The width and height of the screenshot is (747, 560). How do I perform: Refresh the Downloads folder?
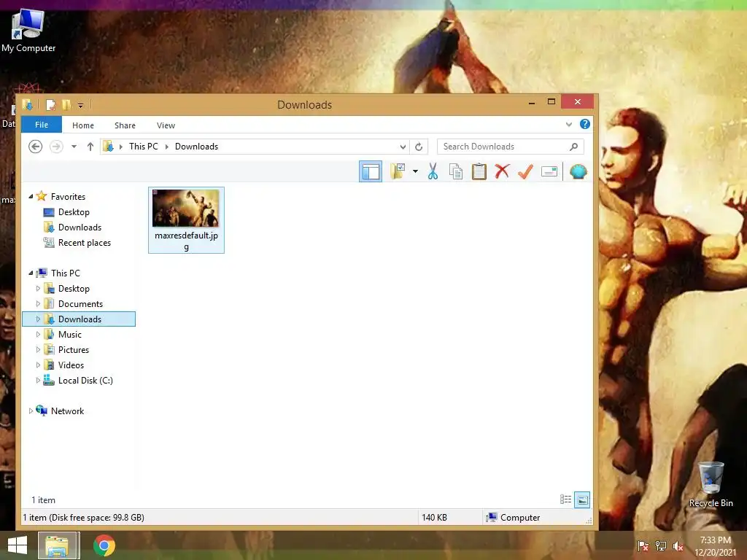(419, 147)
